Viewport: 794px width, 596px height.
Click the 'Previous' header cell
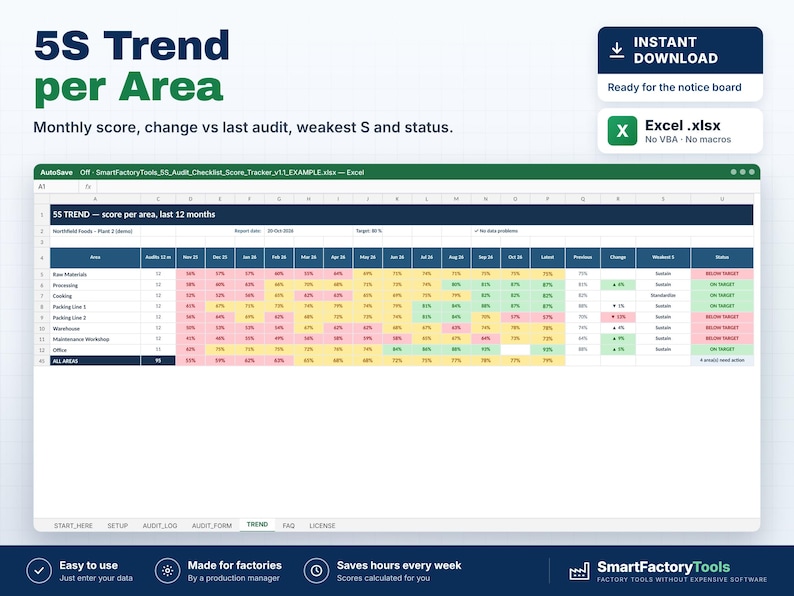click(583, 258)
